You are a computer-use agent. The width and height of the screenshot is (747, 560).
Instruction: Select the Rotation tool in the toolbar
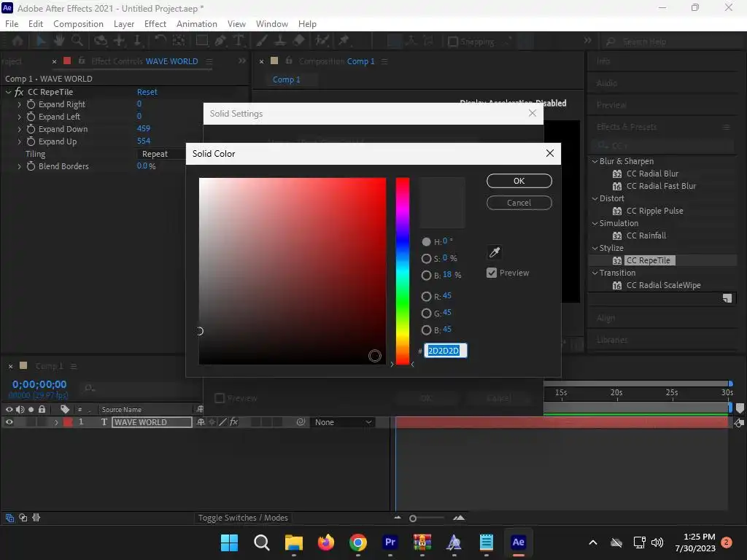point(160,41)
